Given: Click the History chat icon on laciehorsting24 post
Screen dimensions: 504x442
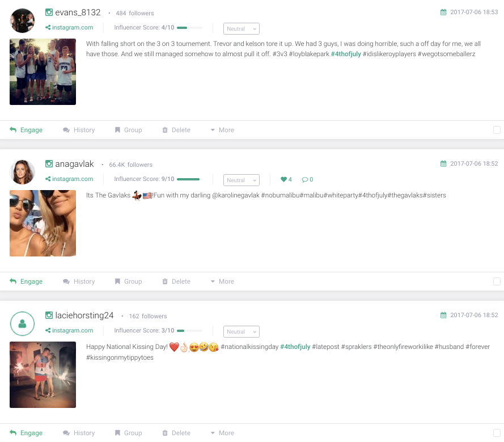Looking at the screenshot, I should coord(66,433).
